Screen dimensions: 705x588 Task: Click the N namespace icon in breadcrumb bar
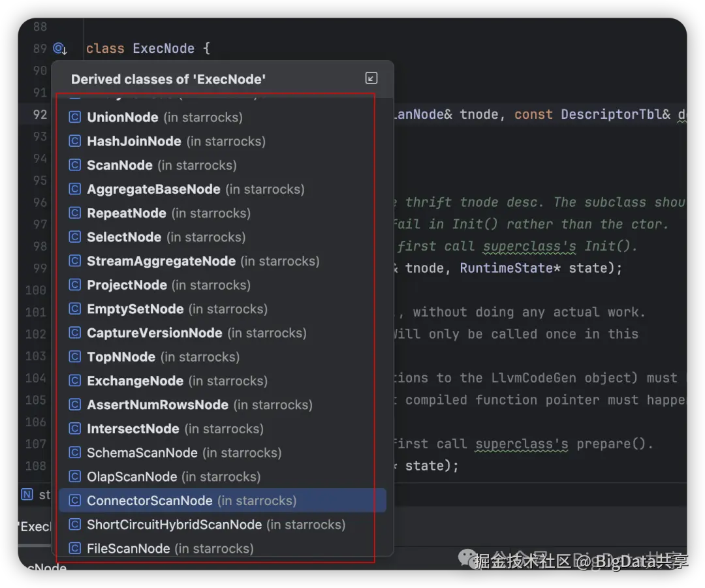pos(27,495)
